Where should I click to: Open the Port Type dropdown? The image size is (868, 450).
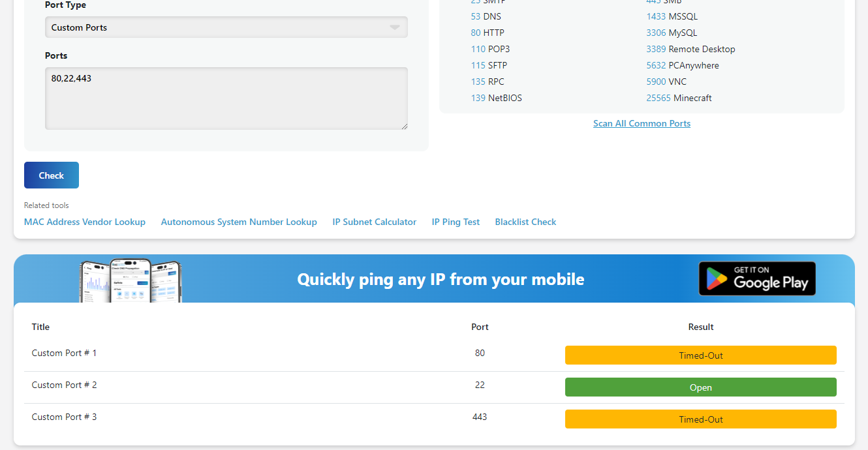point(226,27)
